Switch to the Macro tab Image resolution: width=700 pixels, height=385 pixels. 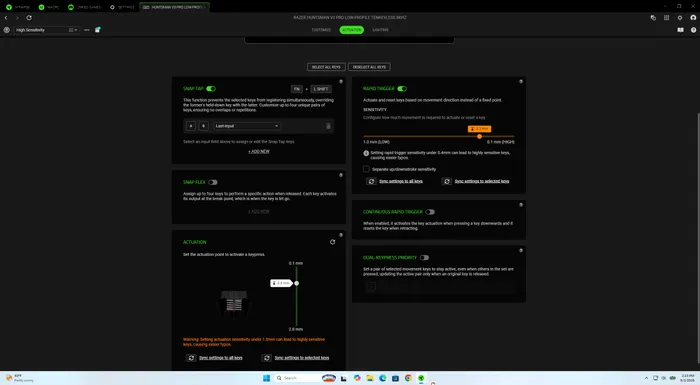pos(49,7)
